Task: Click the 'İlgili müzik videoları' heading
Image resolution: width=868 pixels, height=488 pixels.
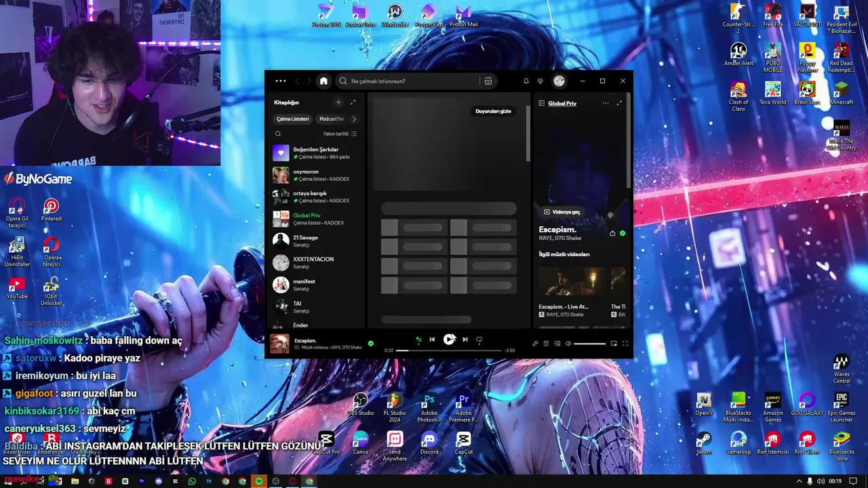Action: 564,254
